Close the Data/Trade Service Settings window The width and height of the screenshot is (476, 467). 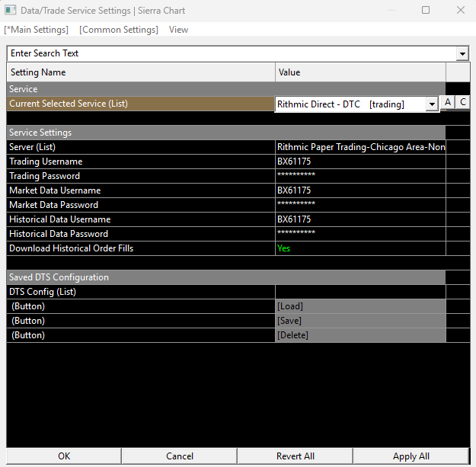[x=461, y=10]
